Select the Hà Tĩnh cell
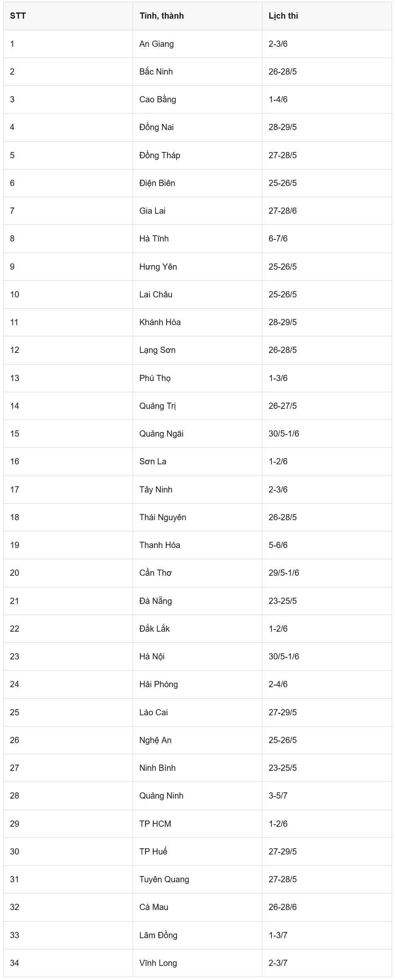 pyautogui.click(x=197, y=239)
